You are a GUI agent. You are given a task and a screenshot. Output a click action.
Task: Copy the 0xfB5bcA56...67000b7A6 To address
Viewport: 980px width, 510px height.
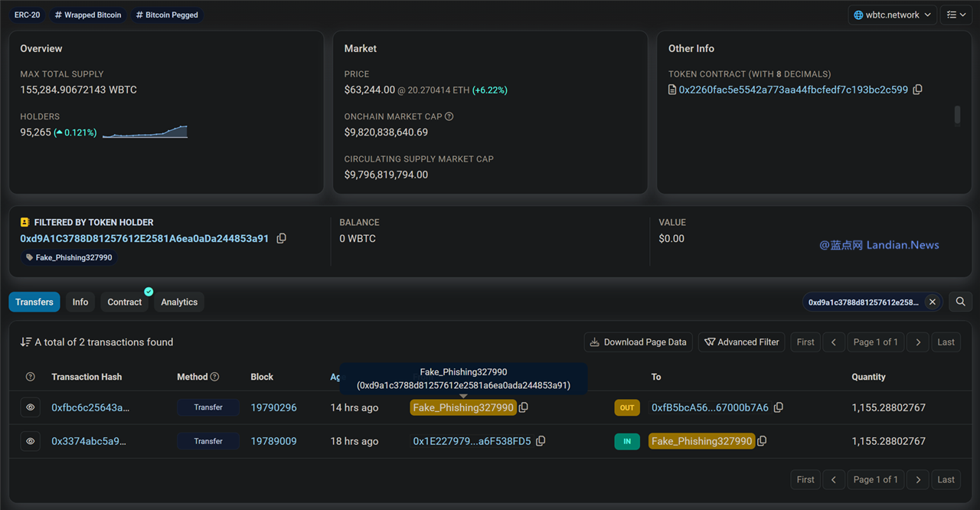pyautogui.click(x=779, y=407)
